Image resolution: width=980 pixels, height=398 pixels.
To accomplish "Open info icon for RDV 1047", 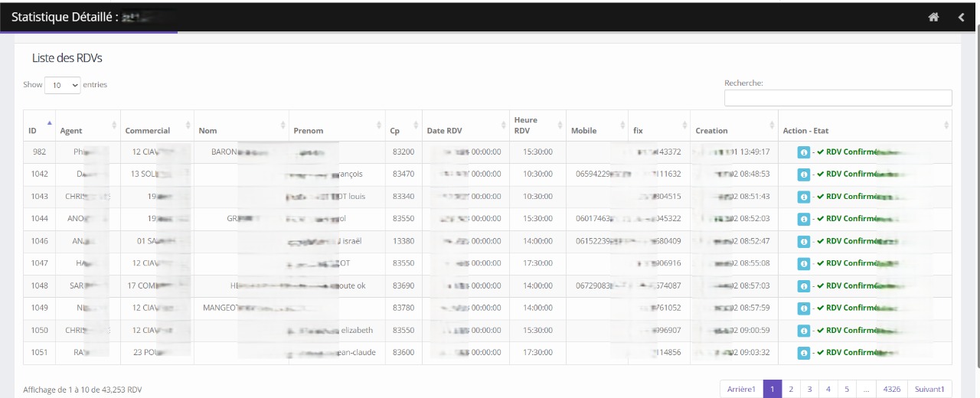I will pos(803,263).
